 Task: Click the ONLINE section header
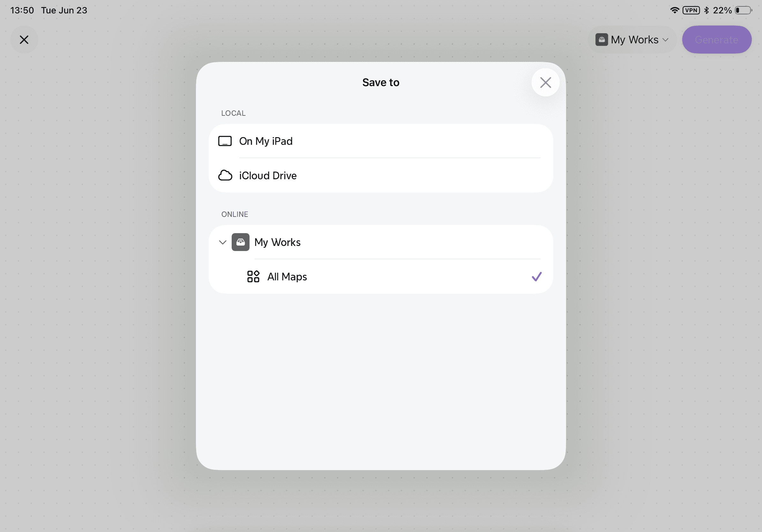[x=235, y=214]
